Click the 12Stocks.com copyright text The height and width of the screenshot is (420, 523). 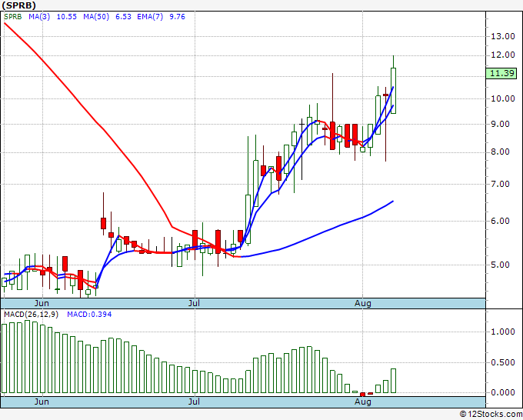(491, 415)
